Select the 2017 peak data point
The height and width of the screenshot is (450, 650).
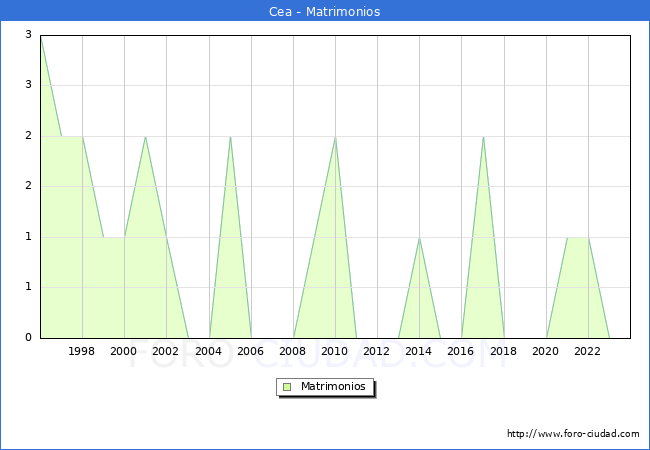pos(483,136)
